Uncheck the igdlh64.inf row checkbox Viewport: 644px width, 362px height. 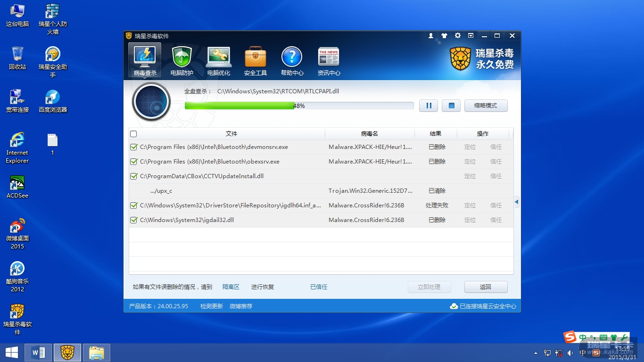click(133, 206)
